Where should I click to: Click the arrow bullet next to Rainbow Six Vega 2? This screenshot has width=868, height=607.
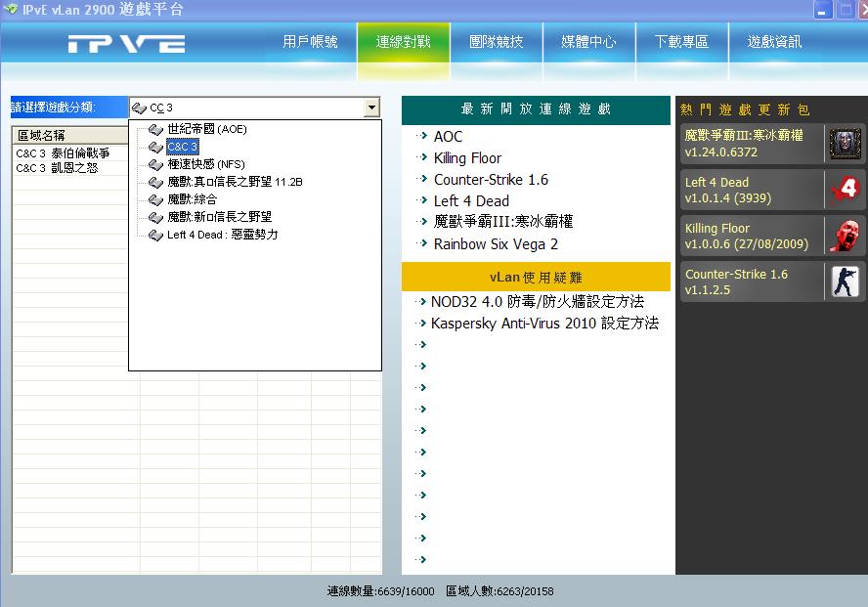pyautogui.click(x=422, y=243)
